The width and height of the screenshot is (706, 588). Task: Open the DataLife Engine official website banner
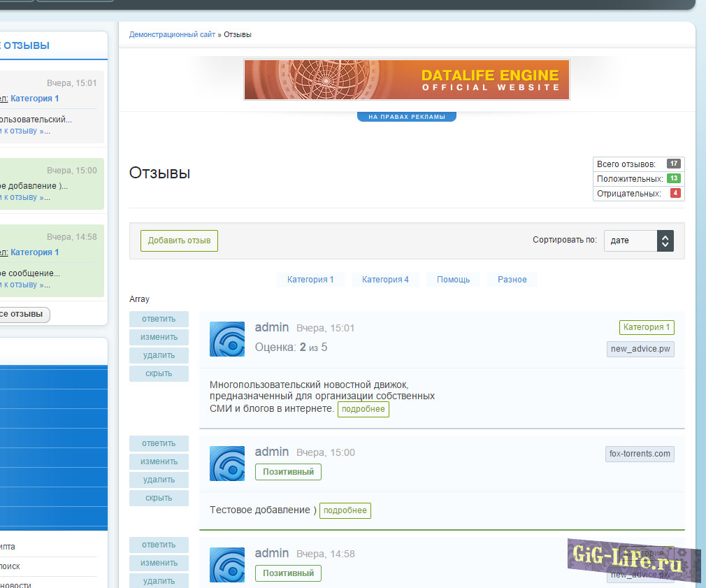(x=406, y=80)
